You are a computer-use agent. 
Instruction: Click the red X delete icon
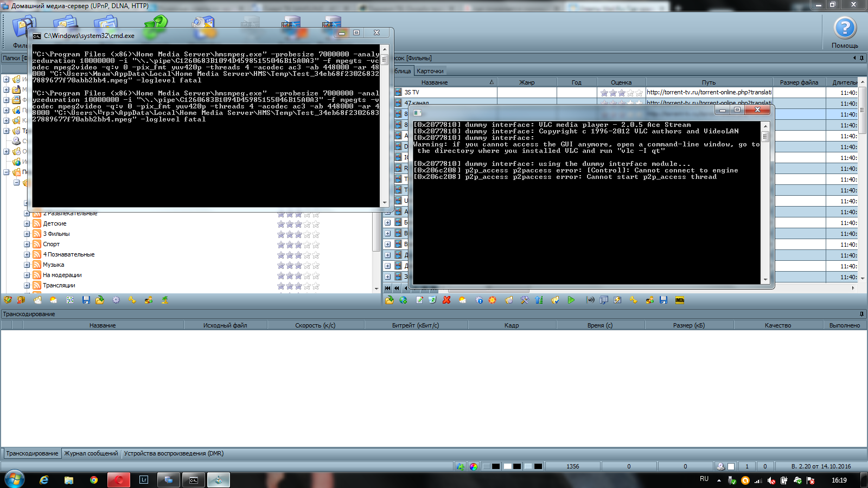[446, 300]
